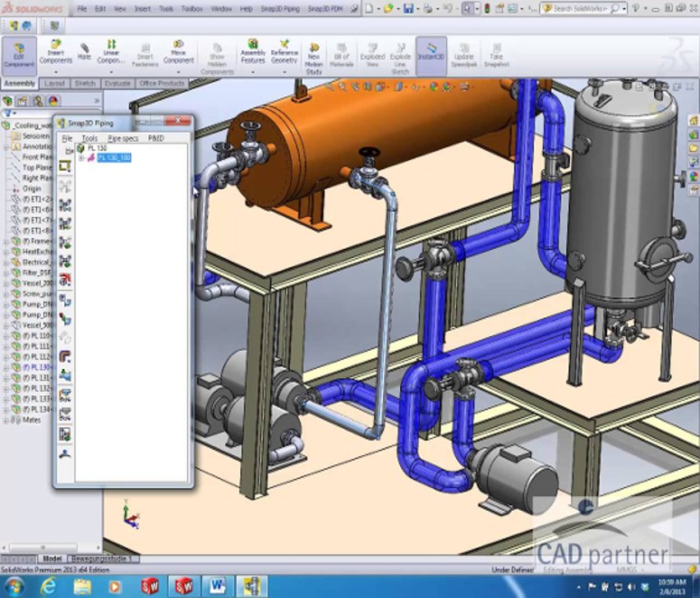This screenshot has height=598, width=700.
Task: Open the Linear Component Pattern dropdown arrow
Action: [111, 71]
